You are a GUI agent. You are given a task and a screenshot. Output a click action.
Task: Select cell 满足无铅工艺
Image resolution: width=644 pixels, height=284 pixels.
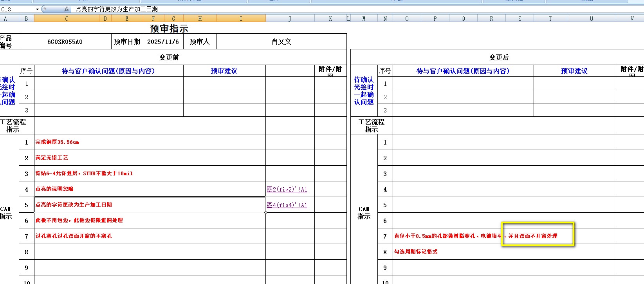click(150, 158)
